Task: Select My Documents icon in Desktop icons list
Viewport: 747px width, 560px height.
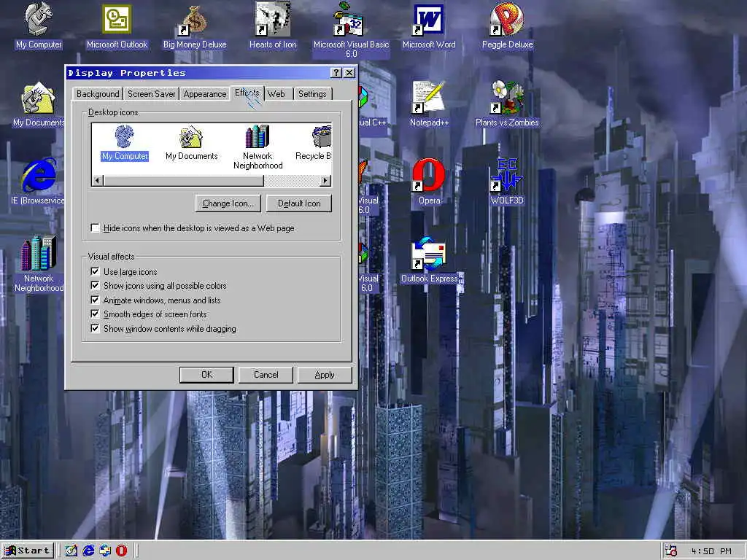Action: [192, 143]
